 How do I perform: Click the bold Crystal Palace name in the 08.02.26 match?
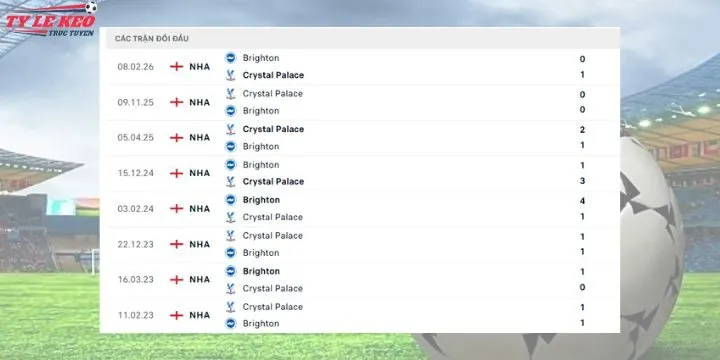point(273,75)
